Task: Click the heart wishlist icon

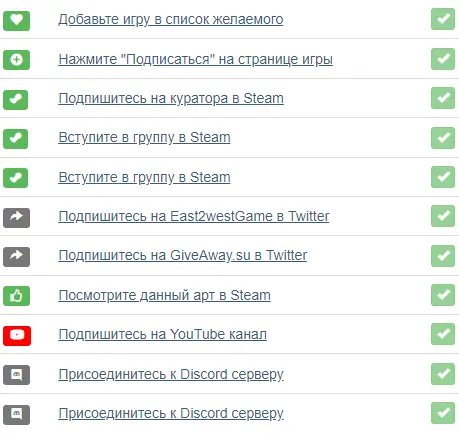Action: [x=16, y=21]
